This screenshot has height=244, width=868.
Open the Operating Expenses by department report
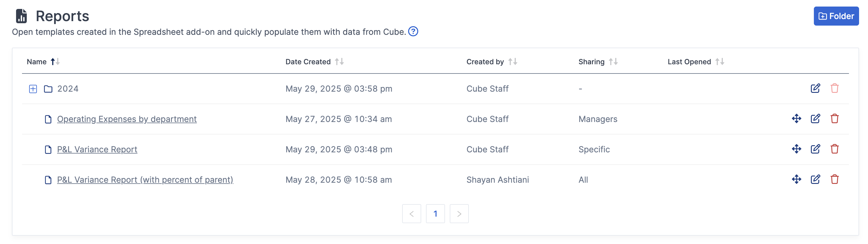(127, 119)
